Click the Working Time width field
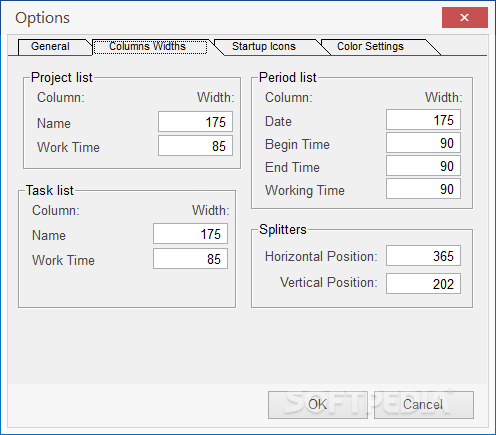The image size is (496, 435). click(x=423, y=189)
